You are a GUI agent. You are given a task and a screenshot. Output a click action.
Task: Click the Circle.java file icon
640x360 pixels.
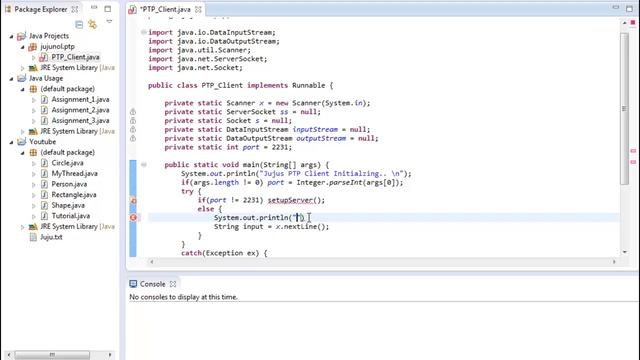click(44, 163)
